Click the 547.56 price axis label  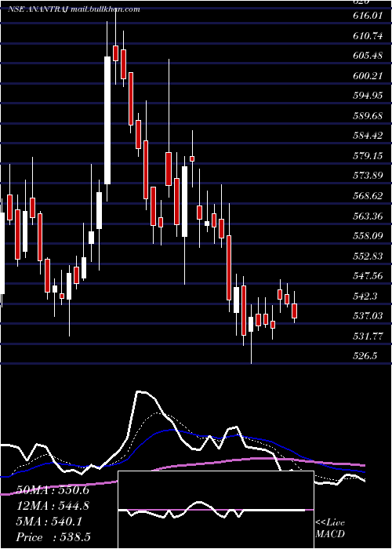[x=368, y=276]
